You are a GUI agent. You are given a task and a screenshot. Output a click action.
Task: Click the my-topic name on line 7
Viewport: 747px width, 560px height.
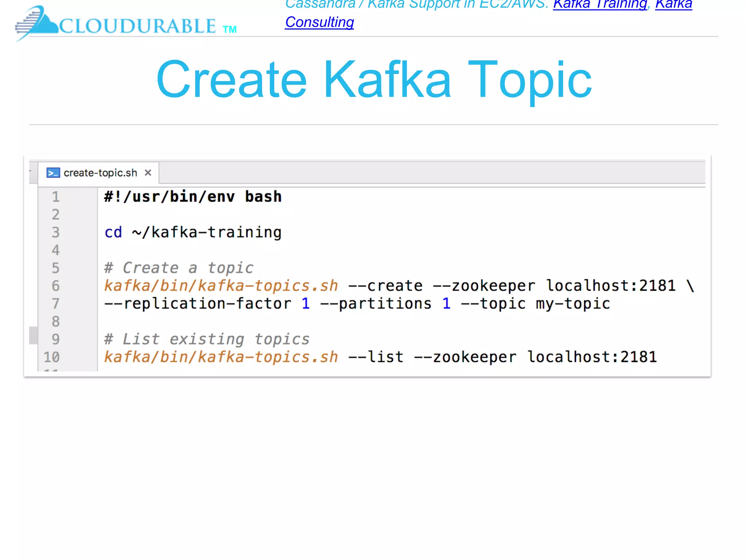click(573, 304)
